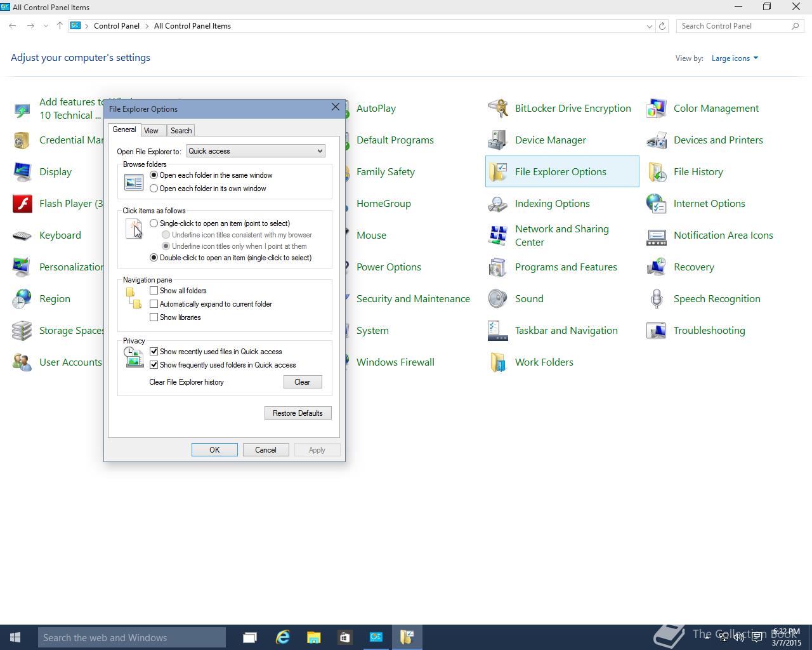Click the BitLocker Drive Encryption icon
The image size is (812, 650).
pos(498,109)
